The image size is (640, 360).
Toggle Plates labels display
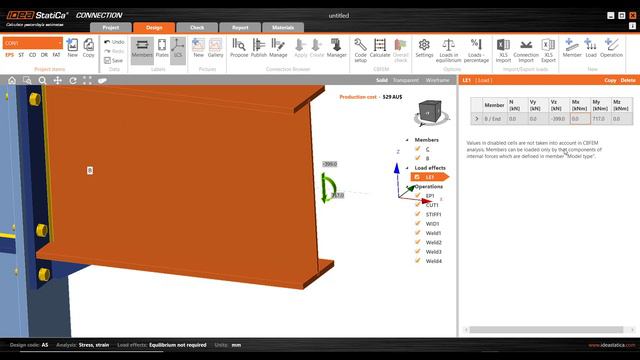[162, 48]
